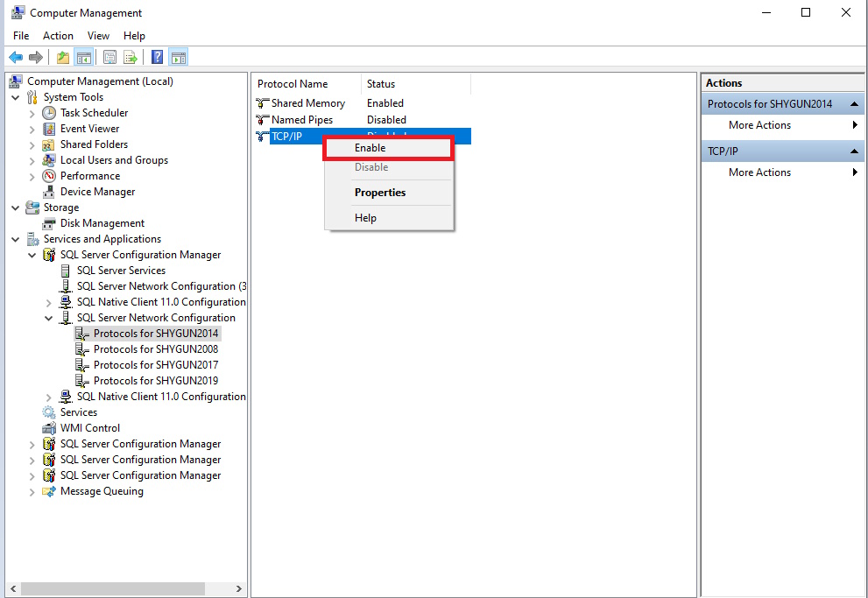Expand the Event Viewer node

(32, 129)
